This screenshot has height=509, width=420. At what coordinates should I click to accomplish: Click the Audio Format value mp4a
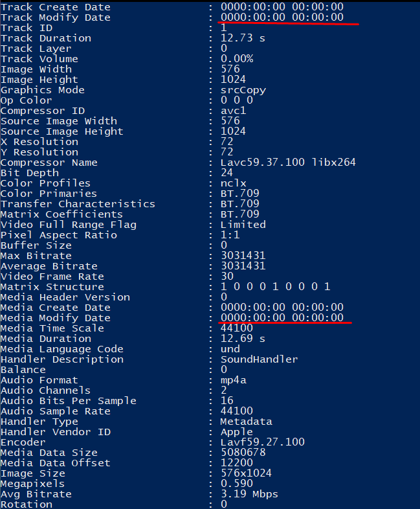click(x=233, y=380)
